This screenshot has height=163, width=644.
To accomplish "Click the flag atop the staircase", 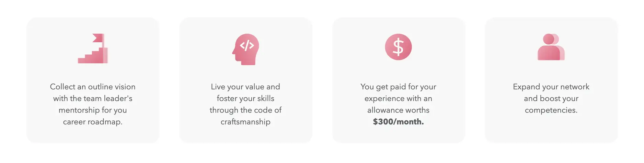I will (98, 38).
